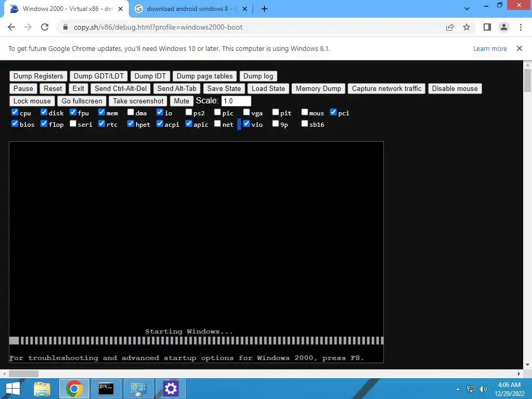Click Lock mouse
532x399 pixels.
pos(32,101)
